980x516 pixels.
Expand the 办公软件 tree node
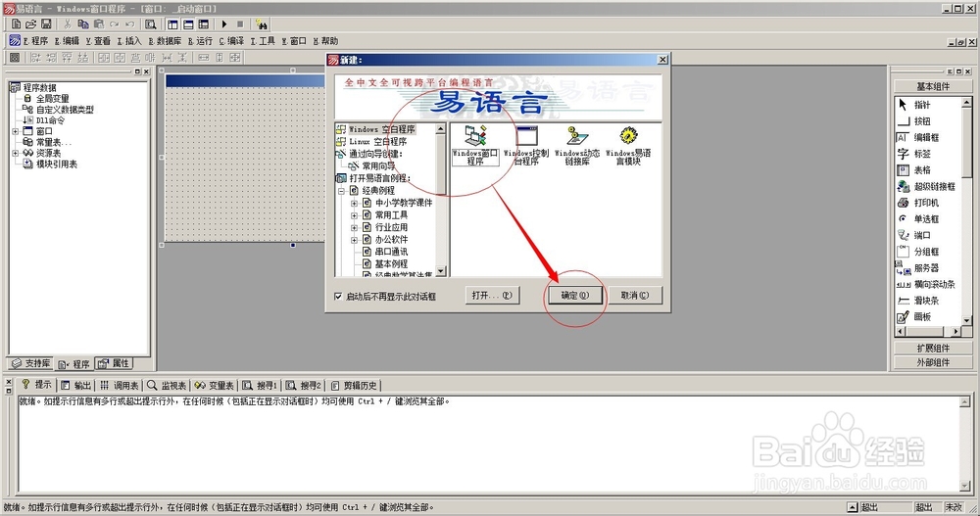pos(355,239)
